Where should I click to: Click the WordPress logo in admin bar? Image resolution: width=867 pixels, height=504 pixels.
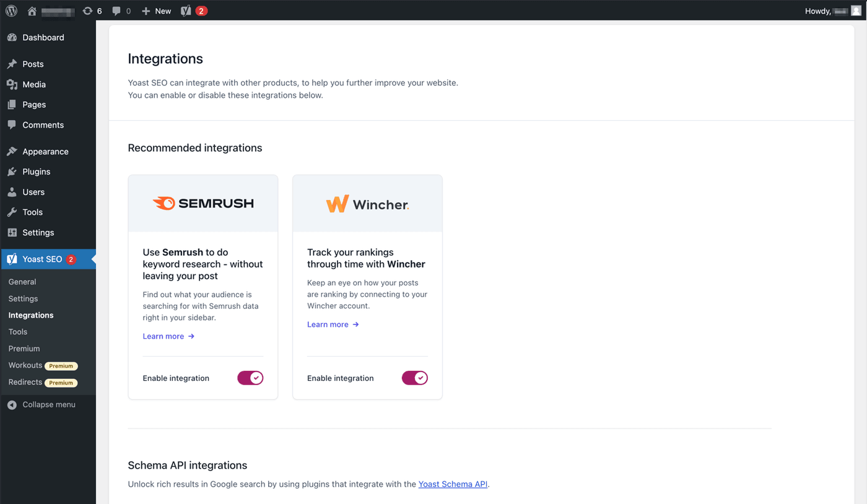11,11
